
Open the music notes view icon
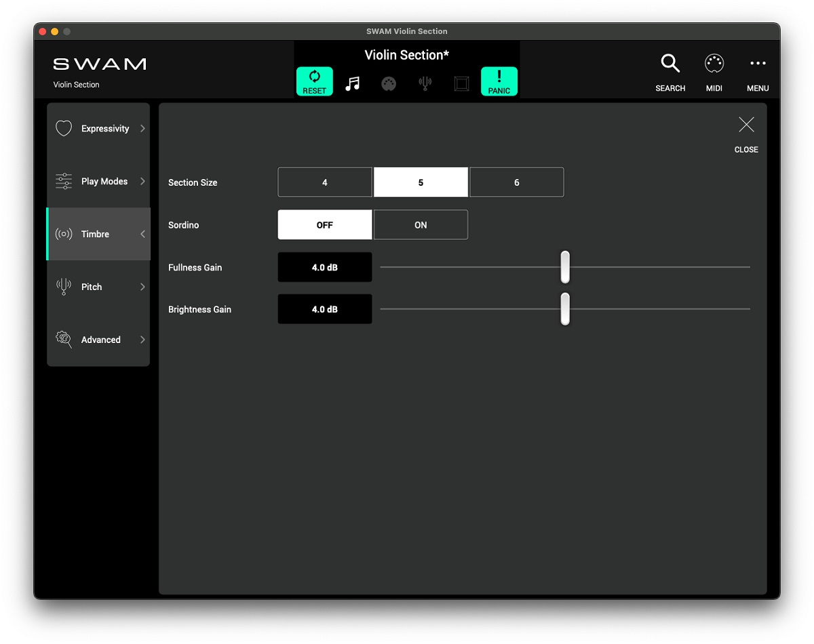coord(352,83)
